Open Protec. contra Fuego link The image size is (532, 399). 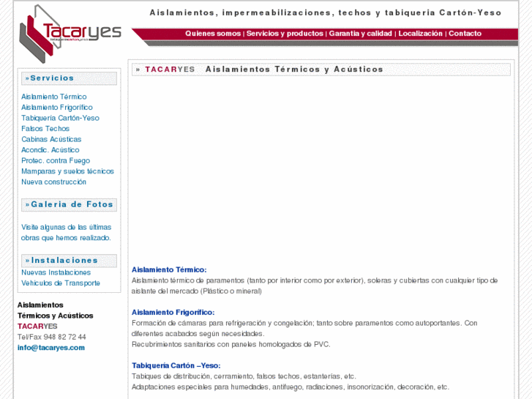pos(56,160)
